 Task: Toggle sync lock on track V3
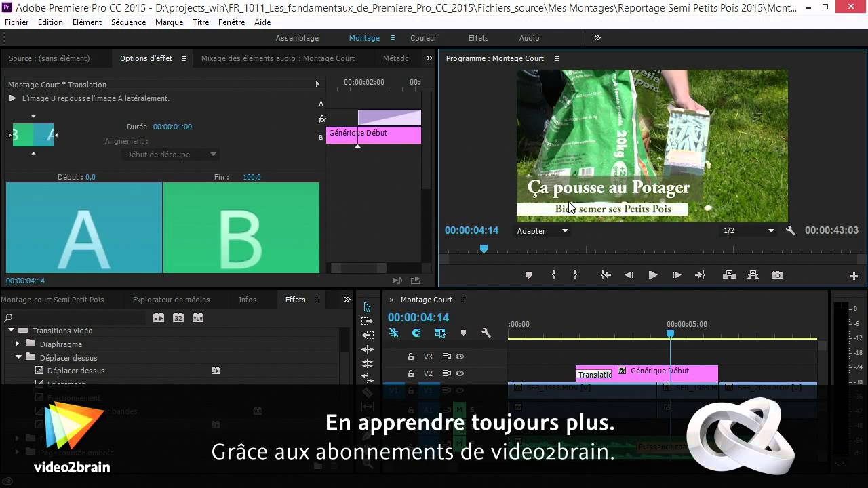[447, 357]
